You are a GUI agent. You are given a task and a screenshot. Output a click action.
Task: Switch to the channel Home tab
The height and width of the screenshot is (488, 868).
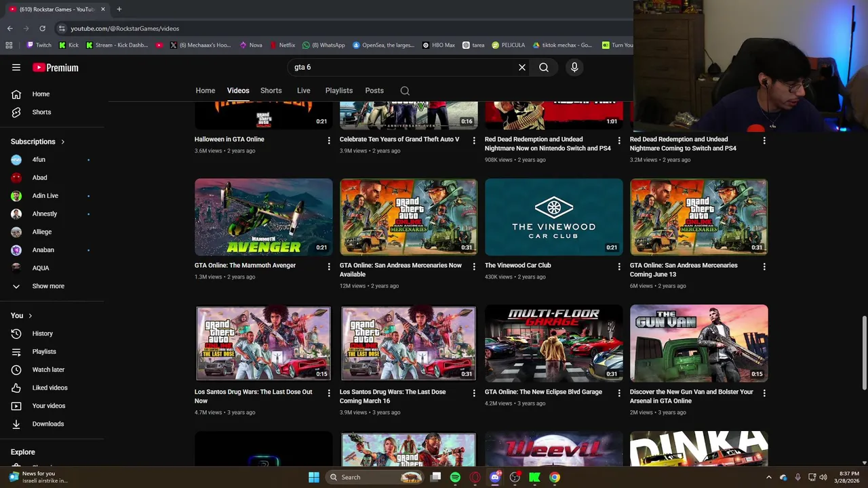pos(205,91)
